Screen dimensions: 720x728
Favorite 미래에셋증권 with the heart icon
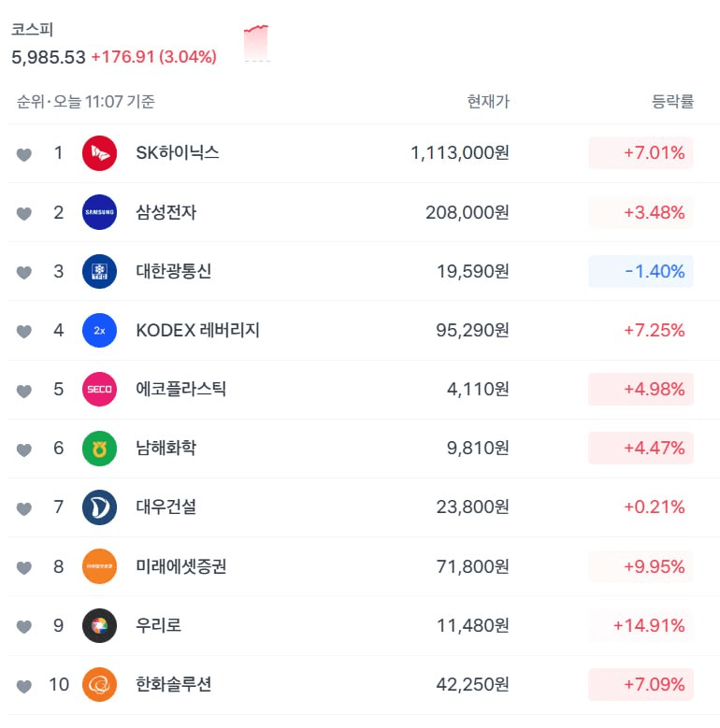pyautogui.click(x=24, y=567)
